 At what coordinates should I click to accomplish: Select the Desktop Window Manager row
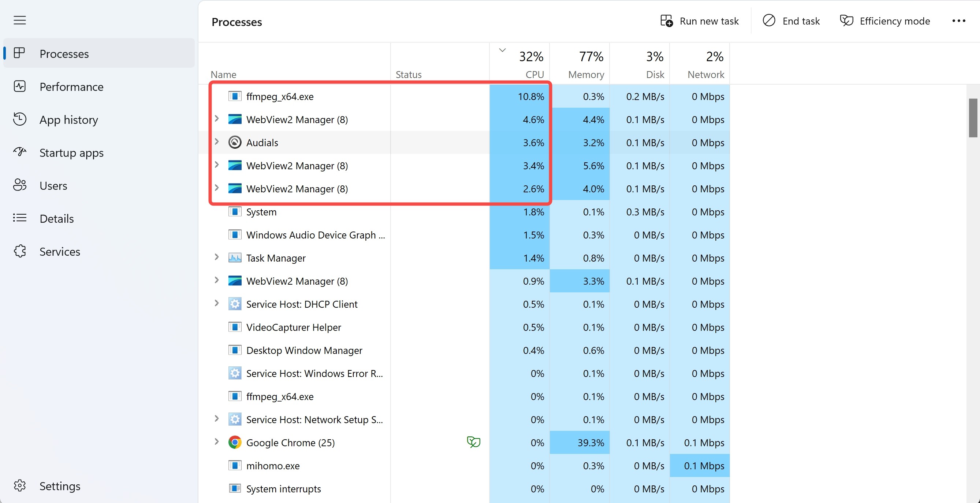464,350
